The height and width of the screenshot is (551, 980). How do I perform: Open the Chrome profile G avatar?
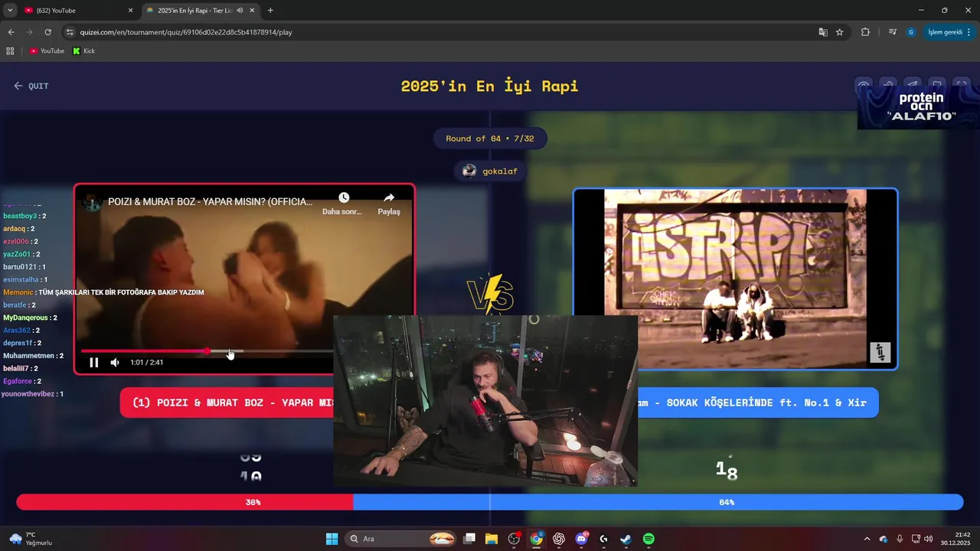(910, 32)
